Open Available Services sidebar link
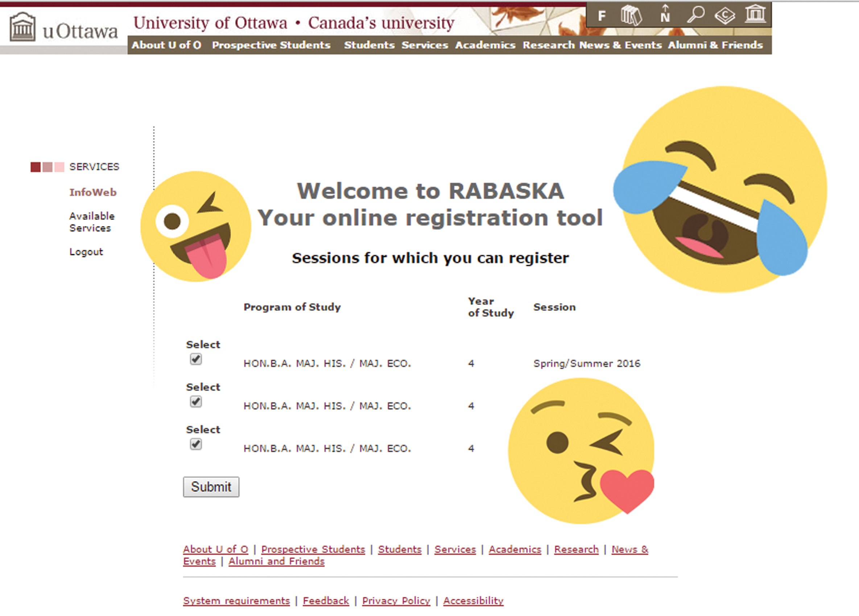This screenshot has height=616, width=859. pos(92,222)
